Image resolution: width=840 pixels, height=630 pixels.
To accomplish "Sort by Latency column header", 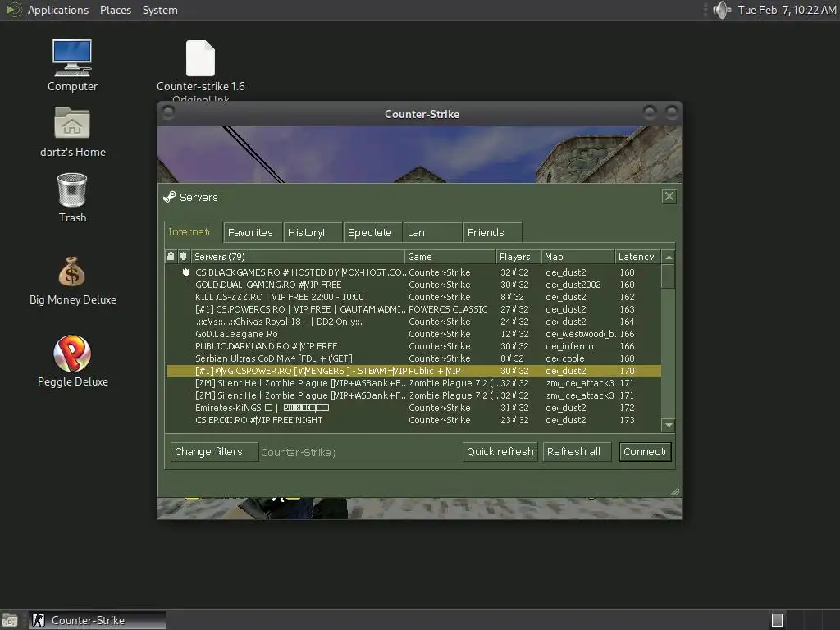I will 637,257.
